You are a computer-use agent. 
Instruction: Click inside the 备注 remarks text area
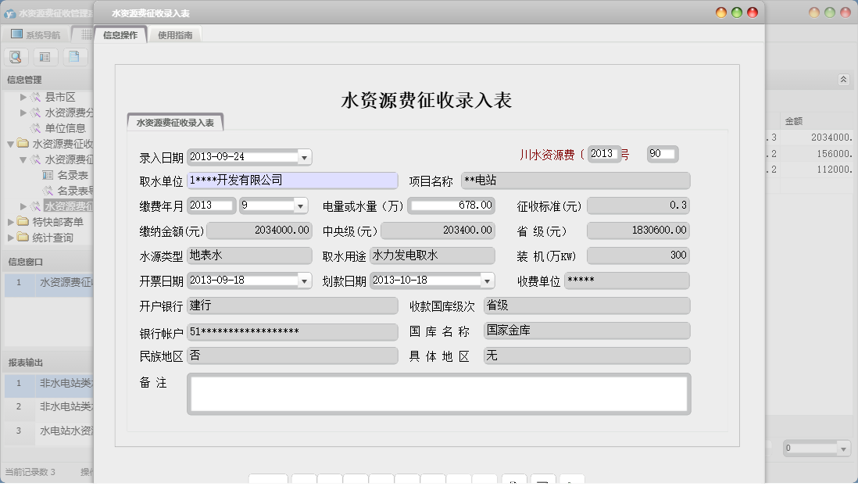click(x=438, y=393)
